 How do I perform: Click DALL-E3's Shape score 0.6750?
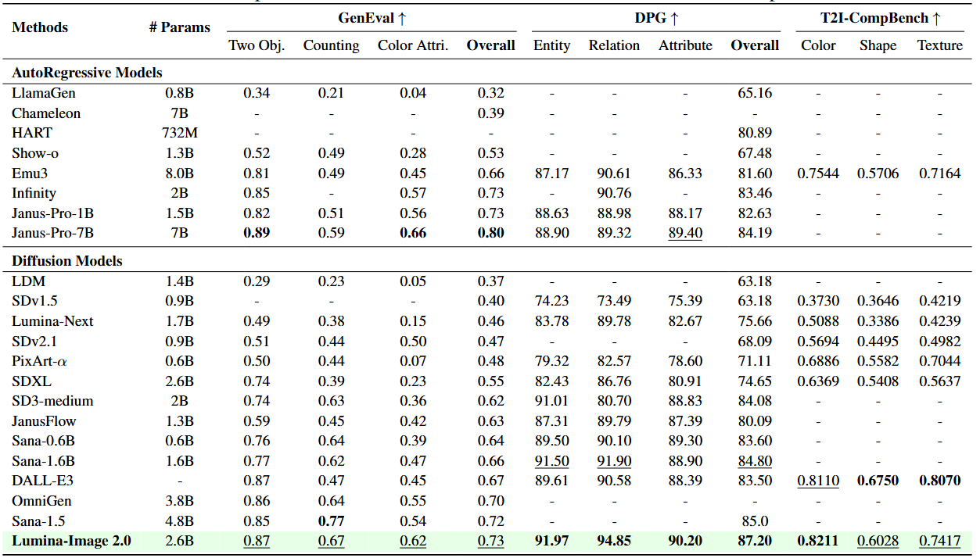tap(878, 481)
